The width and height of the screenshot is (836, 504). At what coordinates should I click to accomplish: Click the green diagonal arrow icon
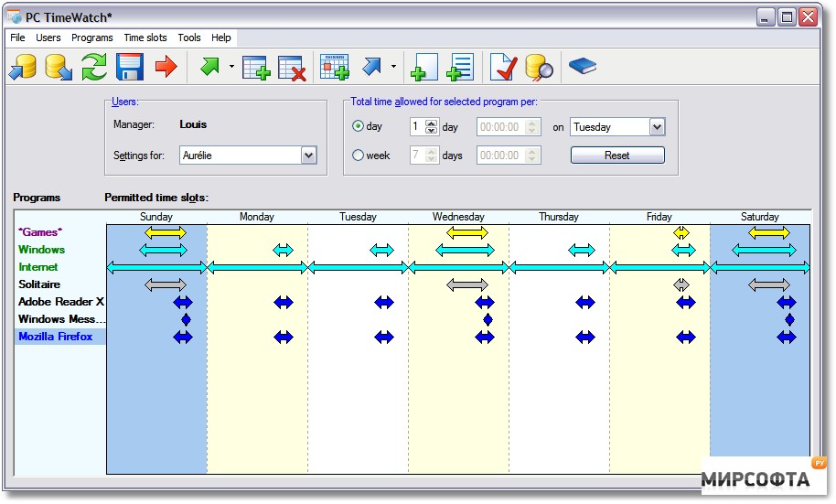pyautogui.click(x=209, y=67)
